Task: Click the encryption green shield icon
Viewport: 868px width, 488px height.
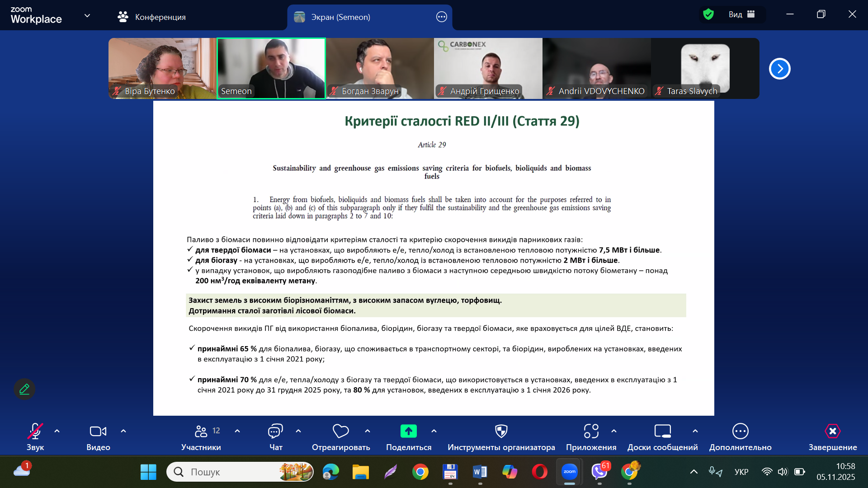Action: pos(708,14)
